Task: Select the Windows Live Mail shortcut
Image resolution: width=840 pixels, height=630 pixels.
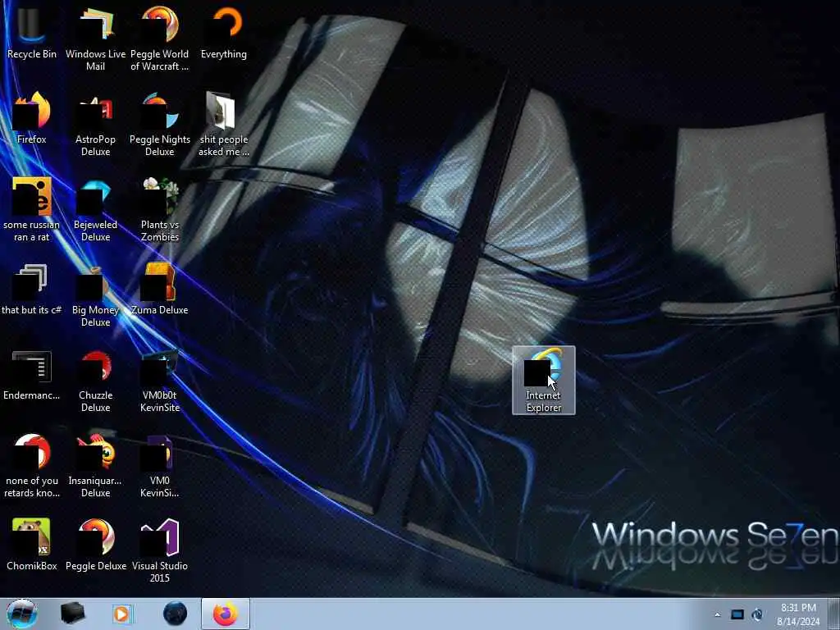Action: (95, 38)
